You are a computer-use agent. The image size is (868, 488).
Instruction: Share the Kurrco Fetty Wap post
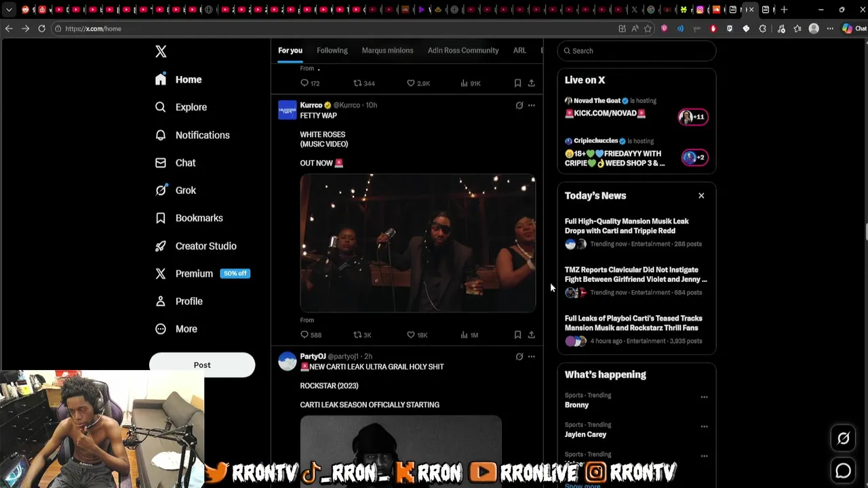tap(532, 335)
